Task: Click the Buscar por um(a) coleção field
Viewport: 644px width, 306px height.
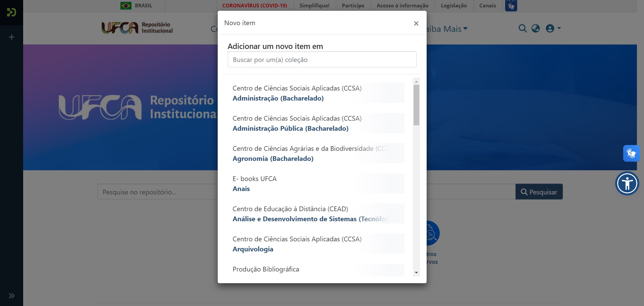Action: [322, 60]
